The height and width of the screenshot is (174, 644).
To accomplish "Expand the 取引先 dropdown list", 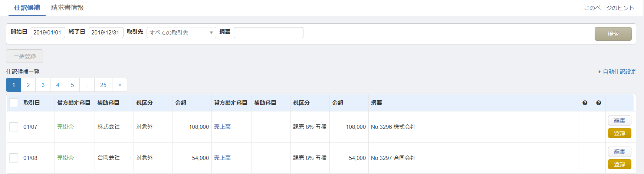I will coord(181,33).
